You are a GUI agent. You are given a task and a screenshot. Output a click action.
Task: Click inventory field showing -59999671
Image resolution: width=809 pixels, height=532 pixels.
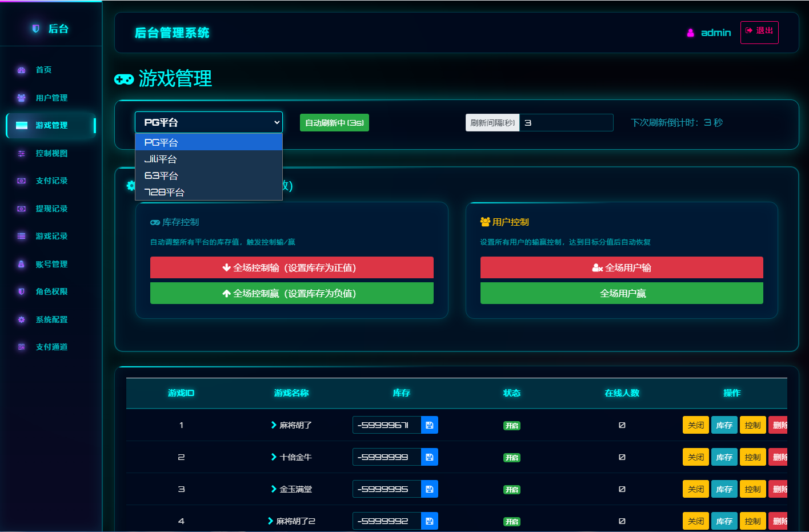387,425
